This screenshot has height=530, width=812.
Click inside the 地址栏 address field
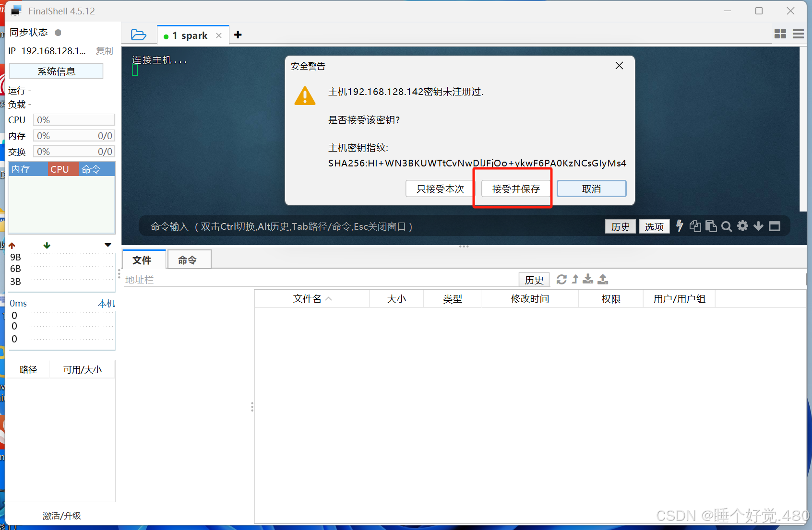click(288, 279)
